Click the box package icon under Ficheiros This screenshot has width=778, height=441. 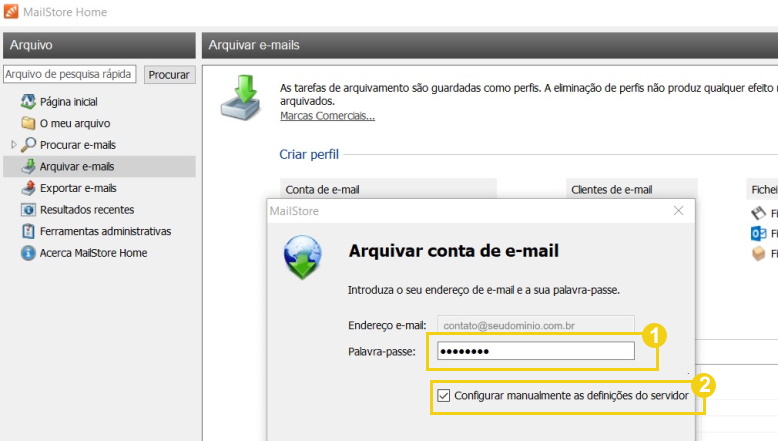(758, 253)
